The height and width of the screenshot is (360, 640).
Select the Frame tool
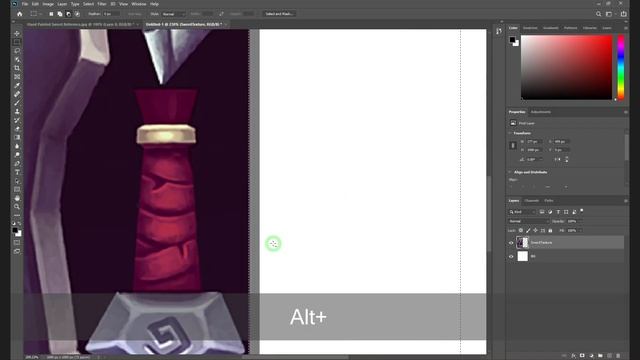click(x=17, y=77)
